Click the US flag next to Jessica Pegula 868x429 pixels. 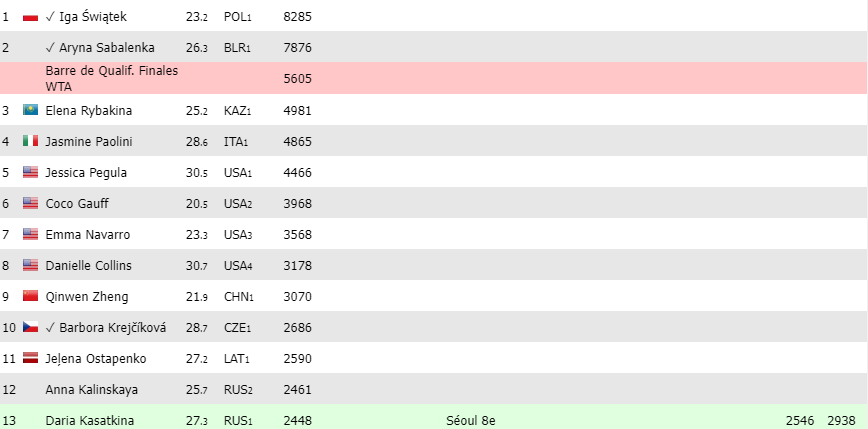pos(30,173)
